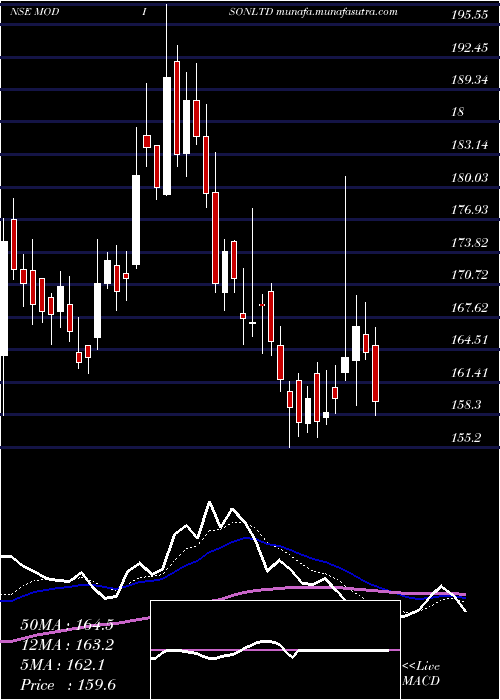Click the <<Live MACD label

(421, 674)
